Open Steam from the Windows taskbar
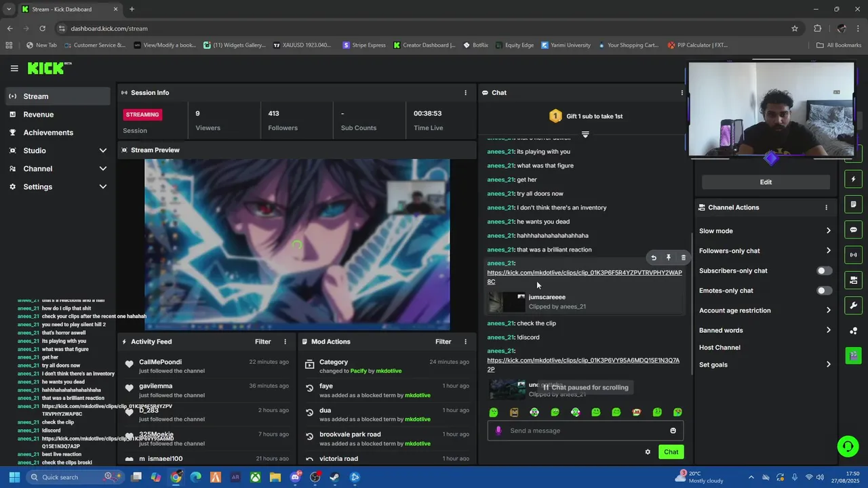The width and height of the screenshot is (868, 488). (x=334, y=477)
